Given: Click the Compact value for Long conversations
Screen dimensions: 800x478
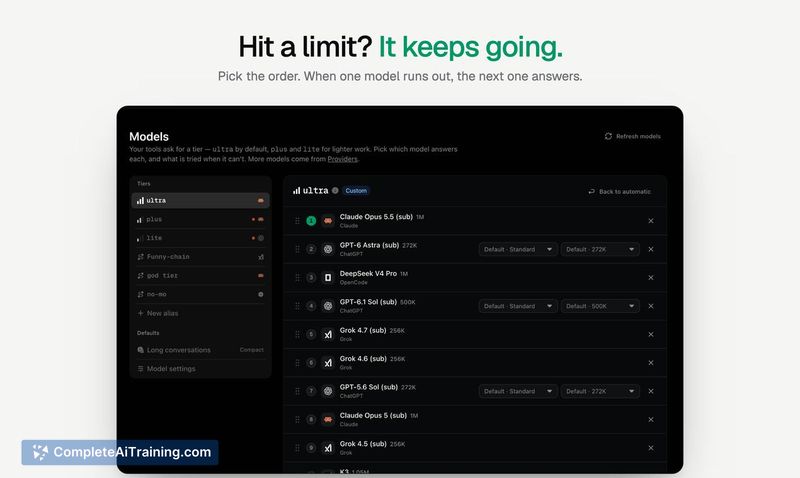Looking at the screenshot, I should click(x=252, y=350).
